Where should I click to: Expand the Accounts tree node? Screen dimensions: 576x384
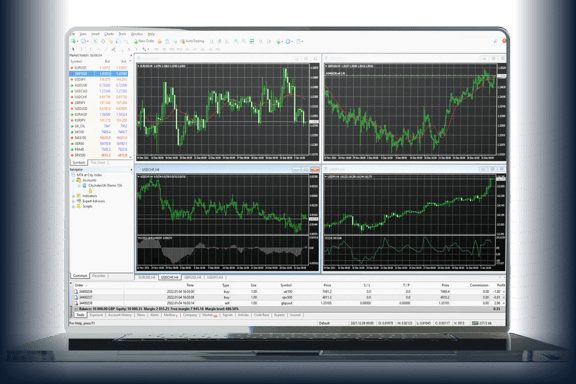73,180
